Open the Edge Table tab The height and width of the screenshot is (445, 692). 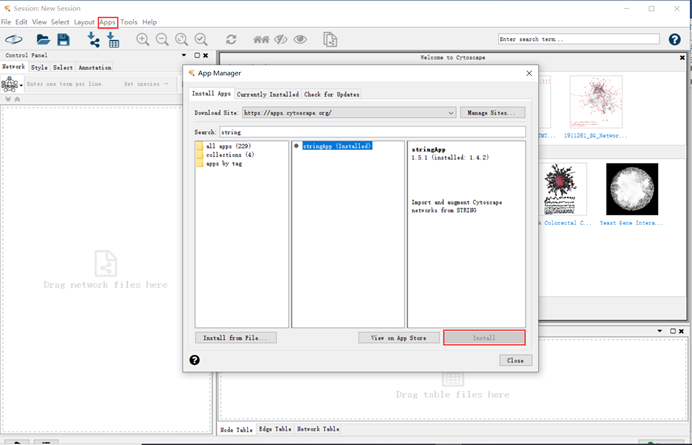[275, 429]
